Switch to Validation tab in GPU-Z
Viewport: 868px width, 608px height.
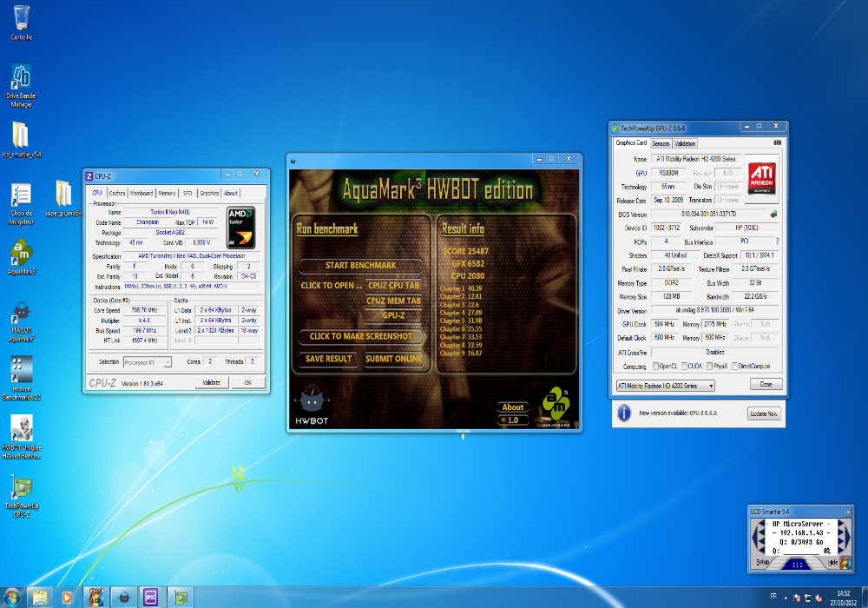[685, 143]
